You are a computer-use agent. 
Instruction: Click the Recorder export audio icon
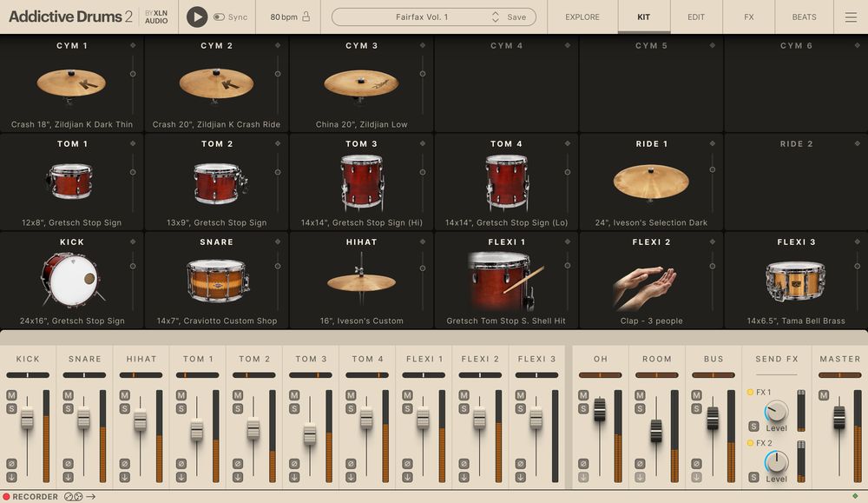69,496
